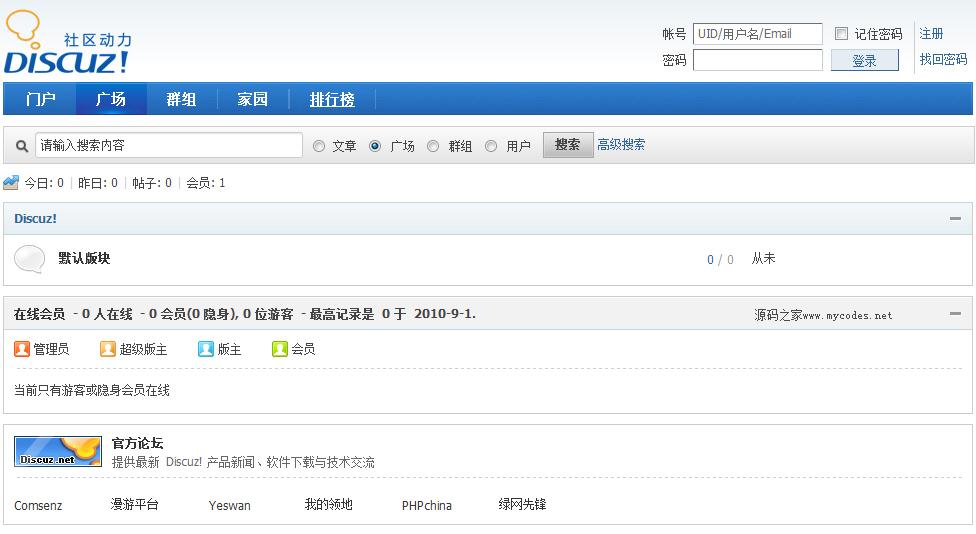
Task: Open the 找回密码 password recovery link
Action: pyautogui.click(x=943, y=59)
